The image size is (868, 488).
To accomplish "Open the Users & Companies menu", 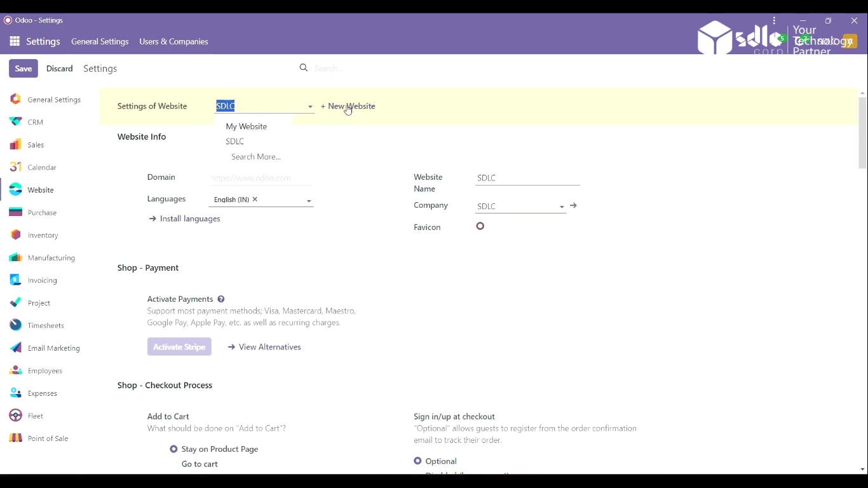I will (173, 41).
